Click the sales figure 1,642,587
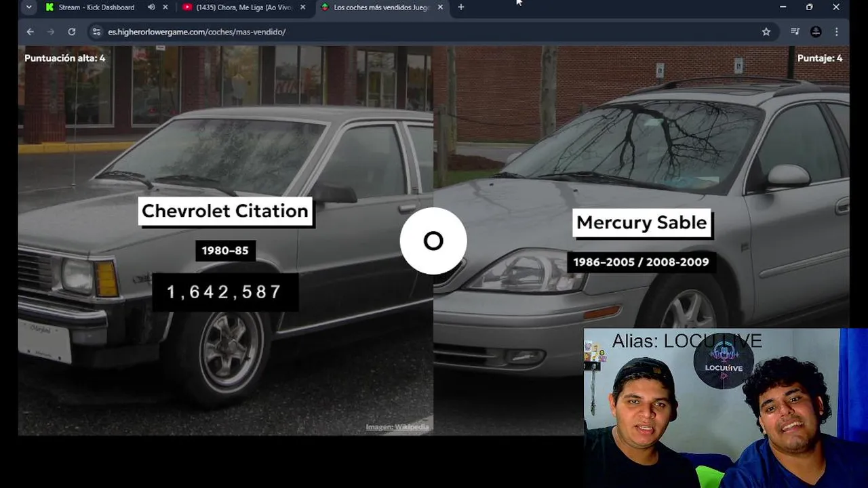The image size is (868, 488). coord(224,292)
